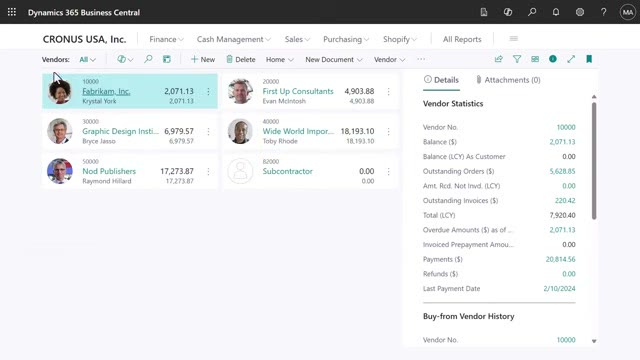
Task: Open the more options dots for Subcontractor
Action: click(388, 171)
